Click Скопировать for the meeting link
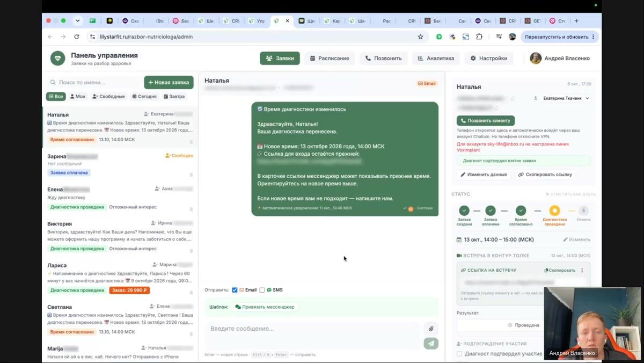 pos(559,270)
